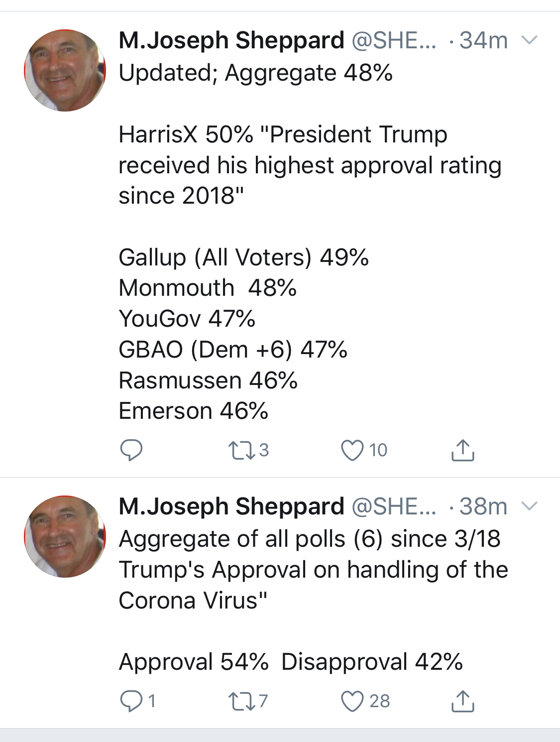Viewport: 560px width, 742px height.
Task: Like the Corona Virus approval tweet
Action: pos(352,701)
